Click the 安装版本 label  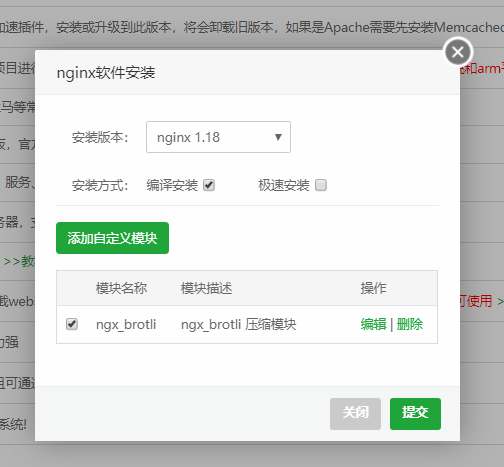pyautogui.click(x=100, y=137)
